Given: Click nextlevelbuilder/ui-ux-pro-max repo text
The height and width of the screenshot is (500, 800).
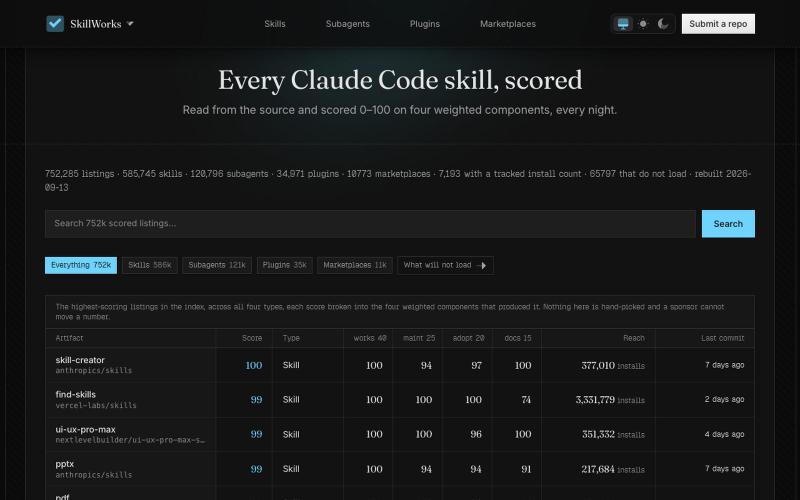Looking at the screenshot, I should click(130, 440).
